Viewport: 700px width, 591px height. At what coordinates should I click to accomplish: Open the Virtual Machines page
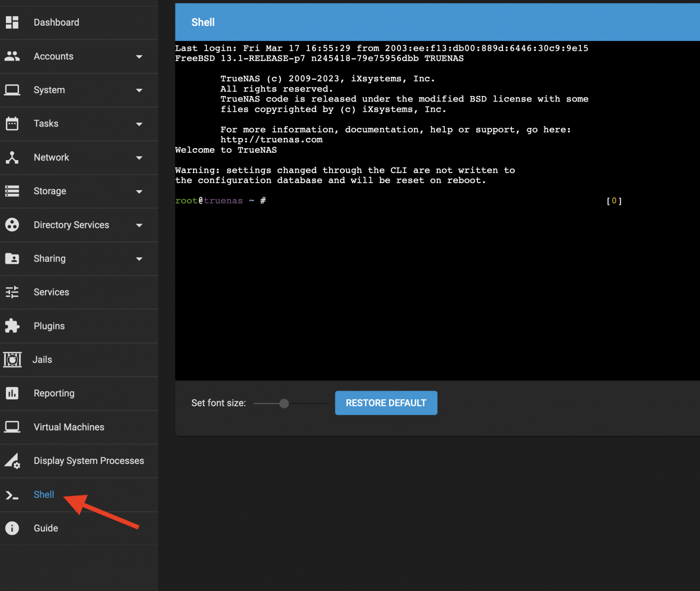tap(69, 427)
